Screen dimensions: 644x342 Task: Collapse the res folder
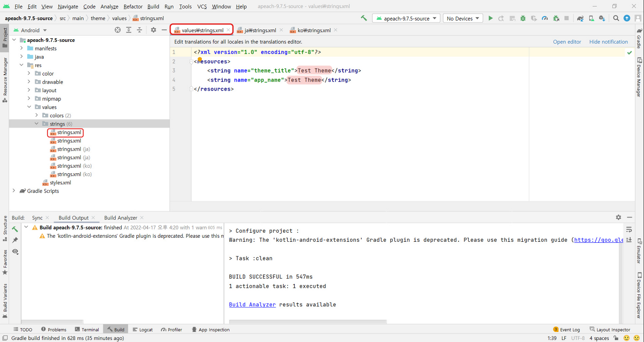[x=22, y=65]
